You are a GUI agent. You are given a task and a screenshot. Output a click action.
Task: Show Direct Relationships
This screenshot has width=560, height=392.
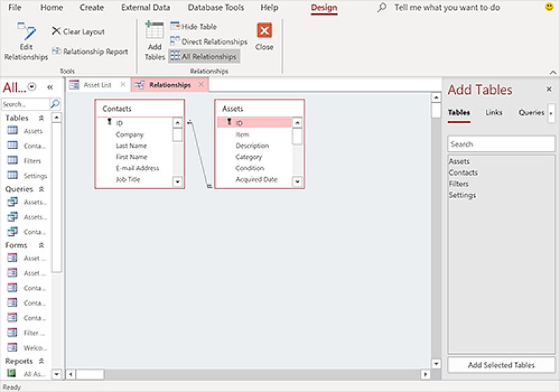pyautogui.click(x=209, y=41)
